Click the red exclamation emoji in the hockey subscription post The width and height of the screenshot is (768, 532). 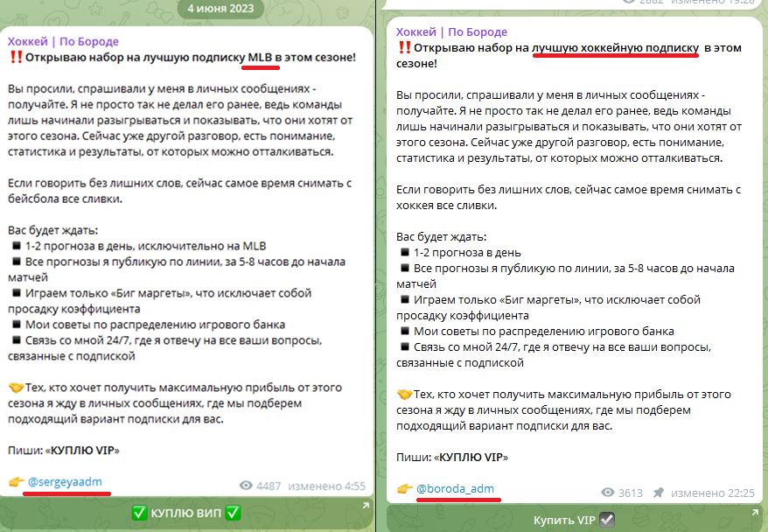pyautogui.click(x=404, y=47)
